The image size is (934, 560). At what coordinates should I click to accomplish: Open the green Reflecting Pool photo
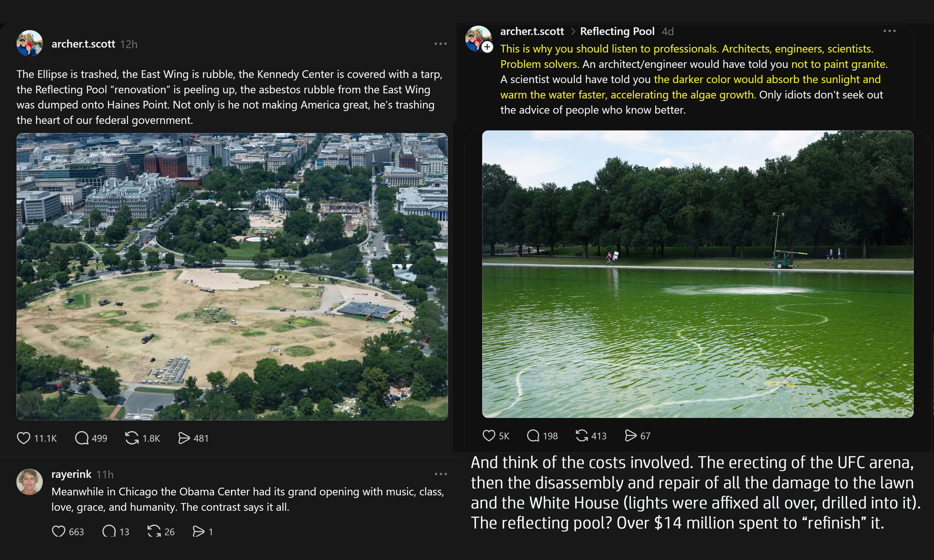pyautogui.click(x=698, y=274)
